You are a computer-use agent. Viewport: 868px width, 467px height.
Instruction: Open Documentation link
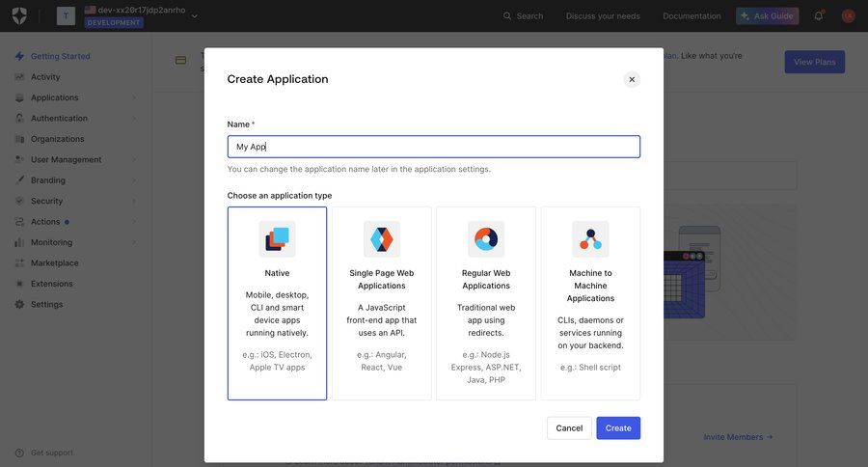click(692, 16)
